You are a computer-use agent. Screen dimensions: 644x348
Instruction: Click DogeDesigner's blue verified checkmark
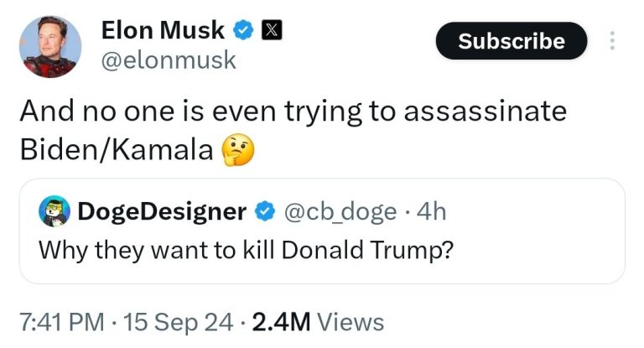[262, 212]
